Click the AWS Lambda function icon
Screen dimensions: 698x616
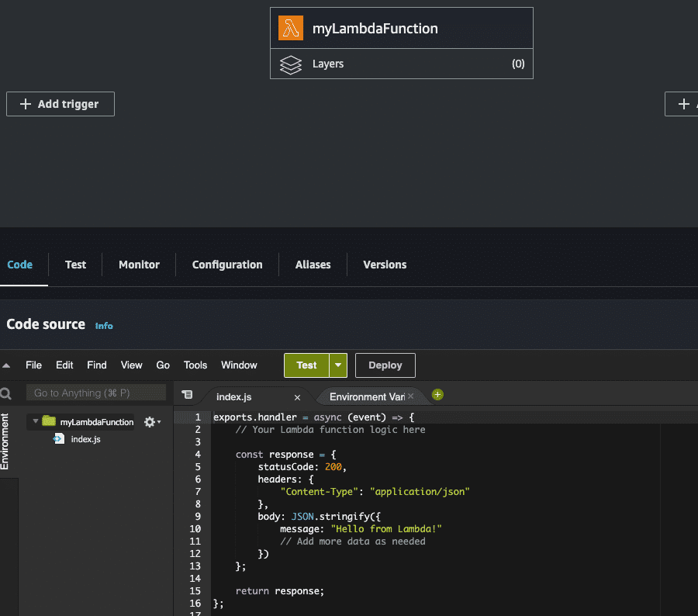[x=290, y=27]
